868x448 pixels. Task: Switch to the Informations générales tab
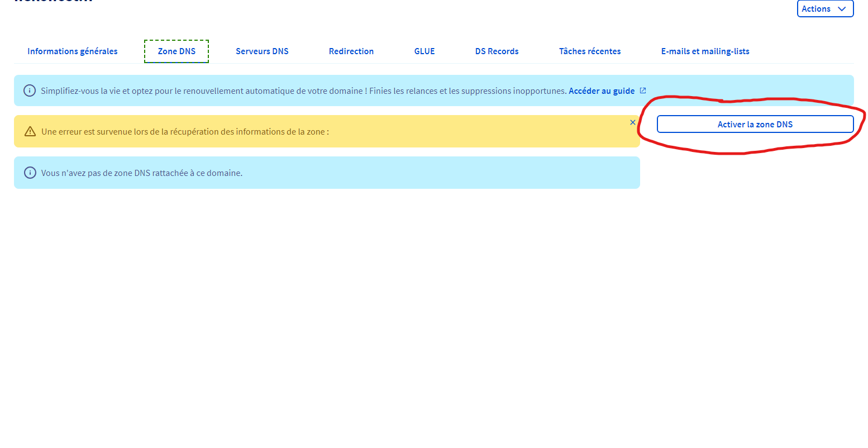[x=73, y=51]
